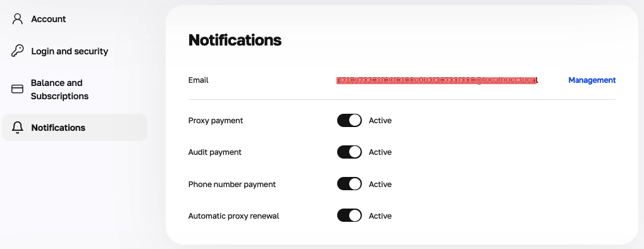Image resolution: width=644 pixels, height=249 pixels.
Task: Disable Proxy payment notifications toggle
Action: pos(349,120)
